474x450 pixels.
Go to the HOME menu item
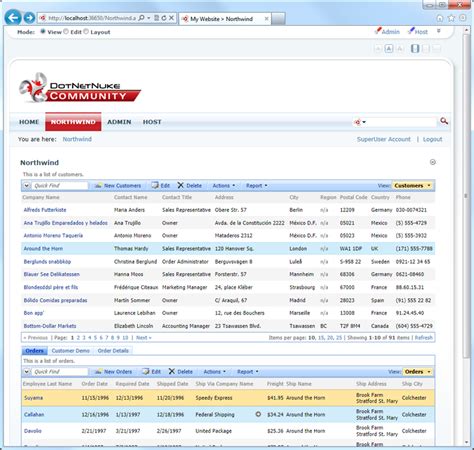(x=29, y=122)
